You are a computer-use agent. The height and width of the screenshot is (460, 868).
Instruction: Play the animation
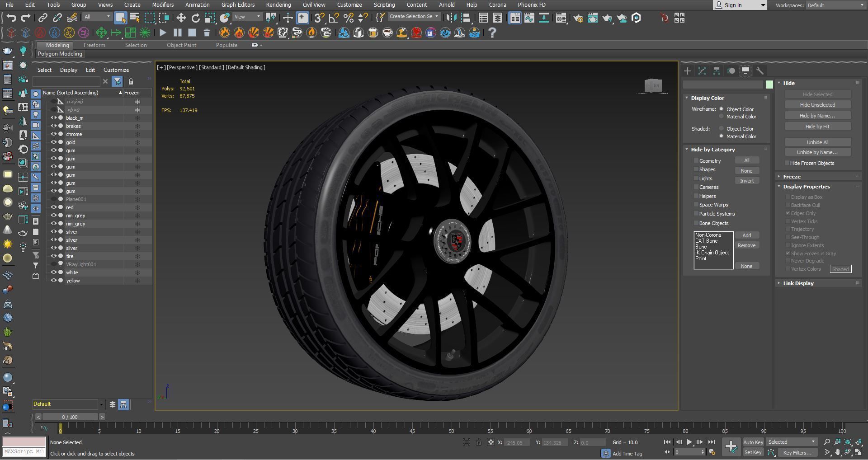689,442
